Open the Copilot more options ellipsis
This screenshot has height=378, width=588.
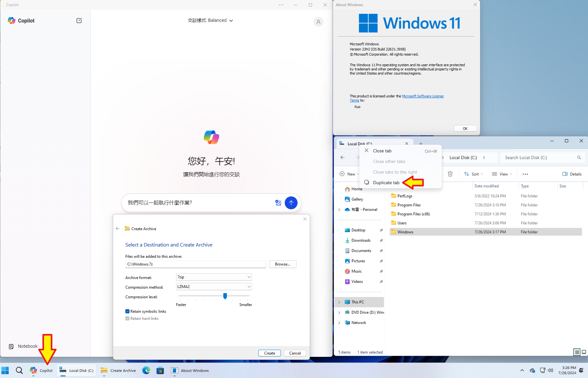pos(281,5)
